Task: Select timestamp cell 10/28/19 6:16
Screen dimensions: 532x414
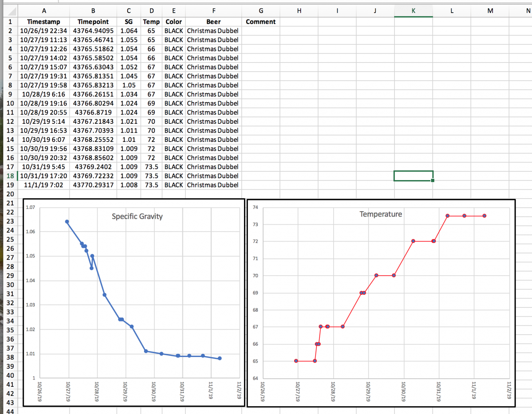Action: coord(44,94)
